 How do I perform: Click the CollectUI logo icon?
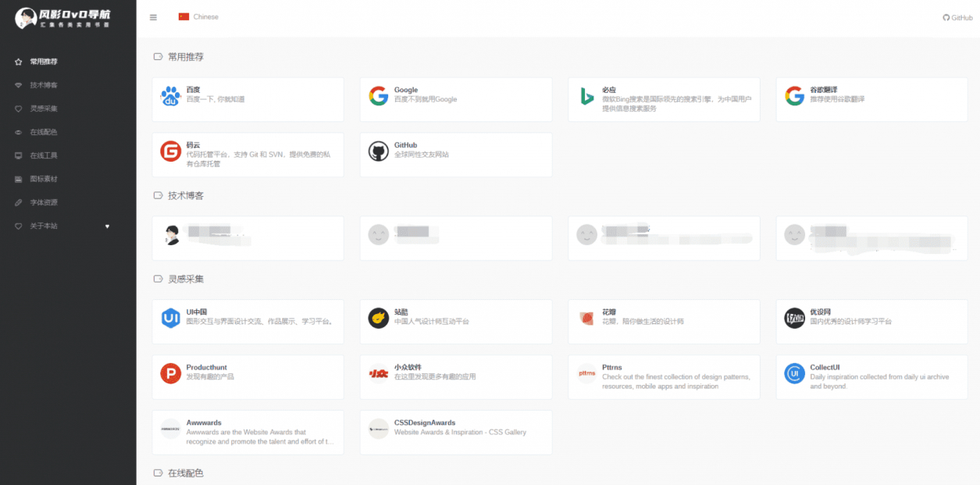794,373
